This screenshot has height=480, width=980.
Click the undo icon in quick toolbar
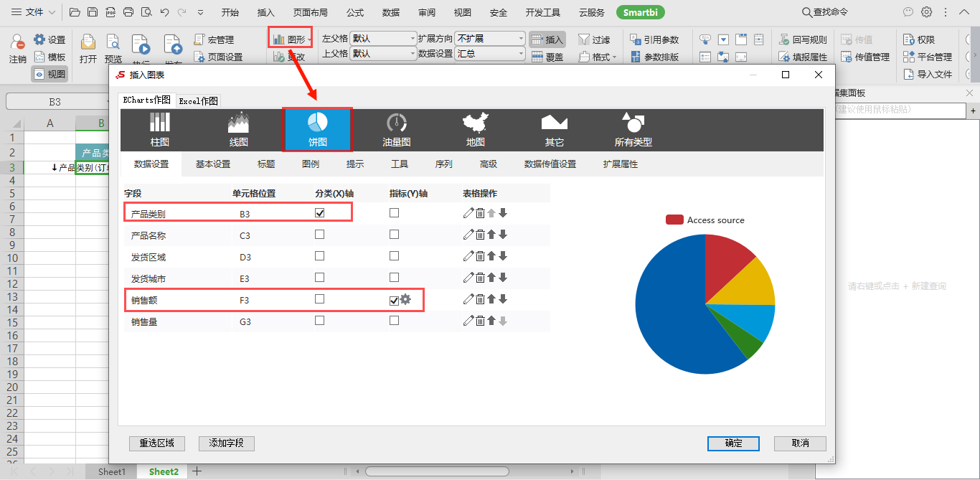pos(164,12)
